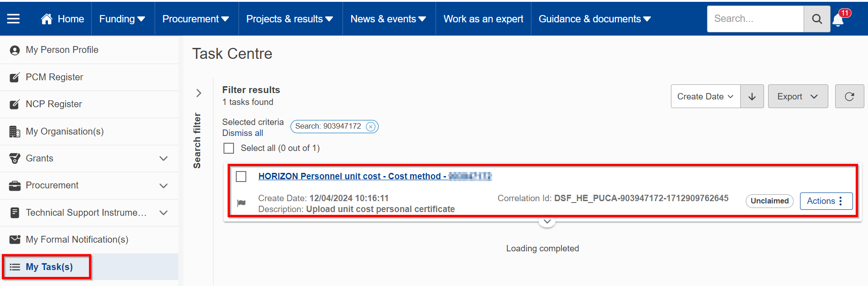The height and width of the screenshot is (286, 868).
Task: Expand the Grants sidebar section
Action: point(163,158)
